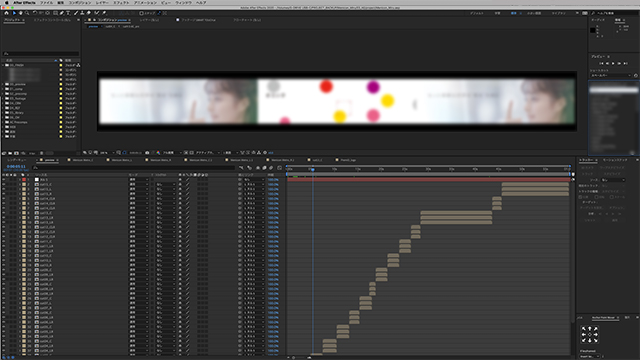
Task: Open the ファイル menu
Action: click(46, 2)
